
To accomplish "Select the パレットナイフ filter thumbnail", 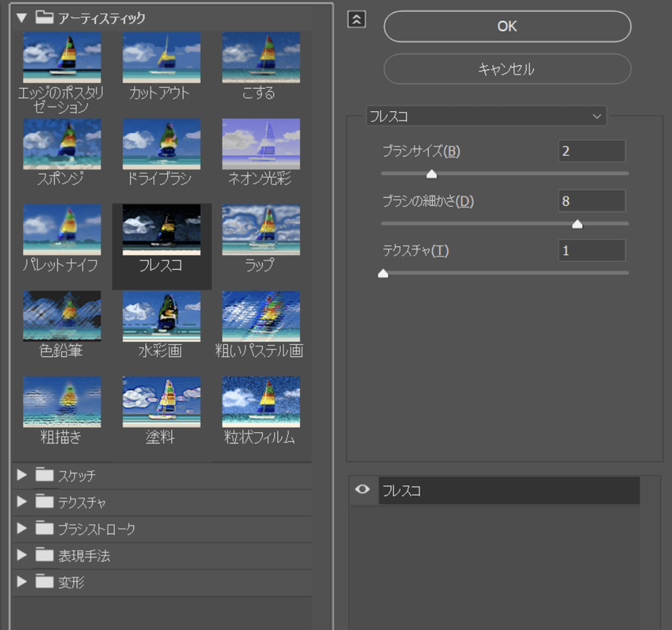I will (x=62, y=230).
